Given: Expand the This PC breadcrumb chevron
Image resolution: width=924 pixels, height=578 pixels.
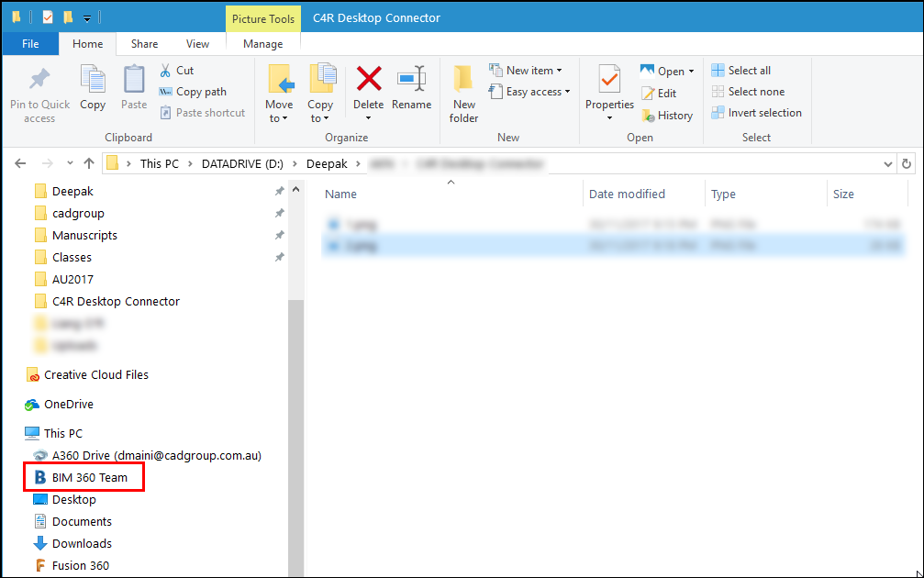Looking at the screenshot, I should click(190, 164).
